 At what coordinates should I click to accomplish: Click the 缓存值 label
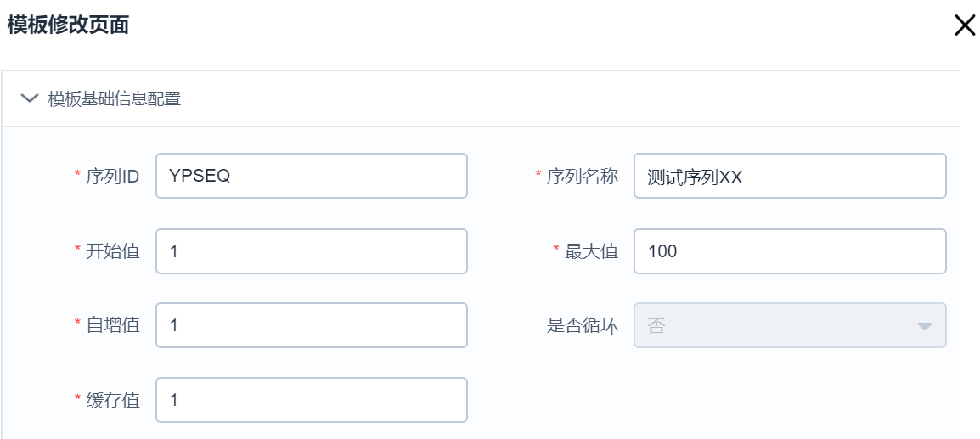pyautogui.click(x=113, y=400)
